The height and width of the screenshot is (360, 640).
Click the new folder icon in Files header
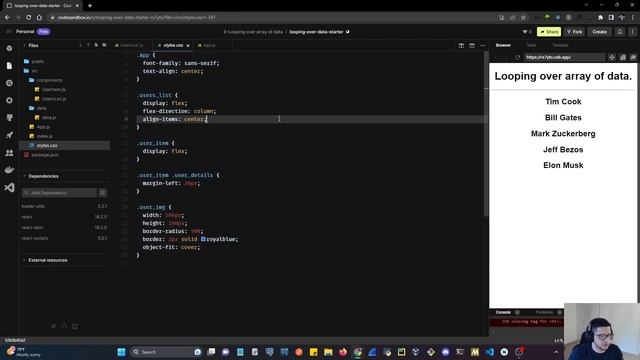[x=88, y=45]
